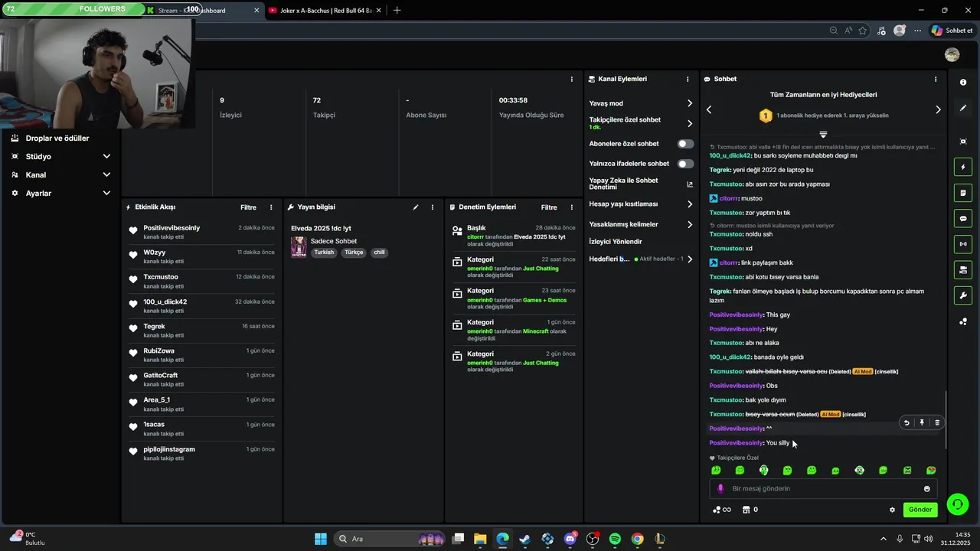
Task: Go to previous gift leaderboard slide
Action: click(x=709, y=109)
